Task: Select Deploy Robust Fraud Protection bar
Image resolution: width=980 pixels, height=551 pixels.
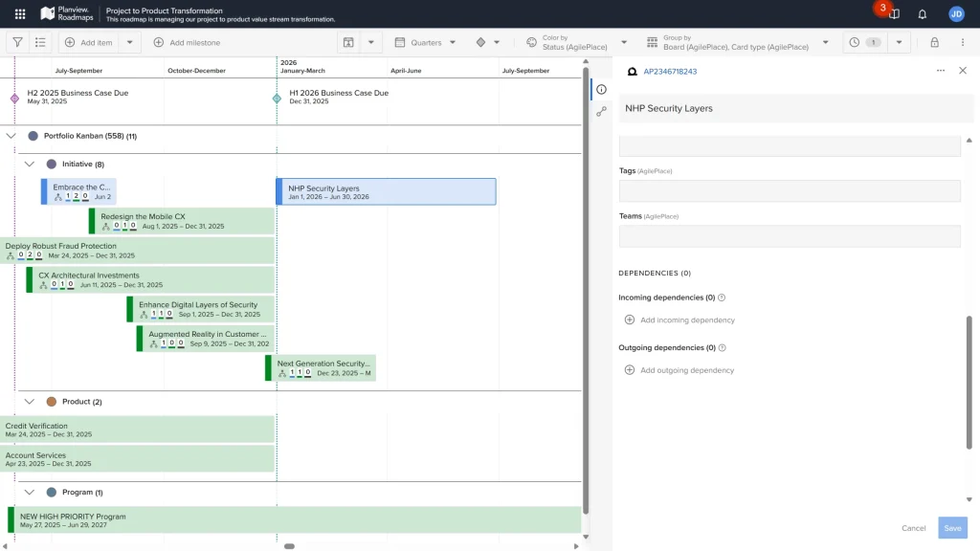Action: [x=137, y=251]
